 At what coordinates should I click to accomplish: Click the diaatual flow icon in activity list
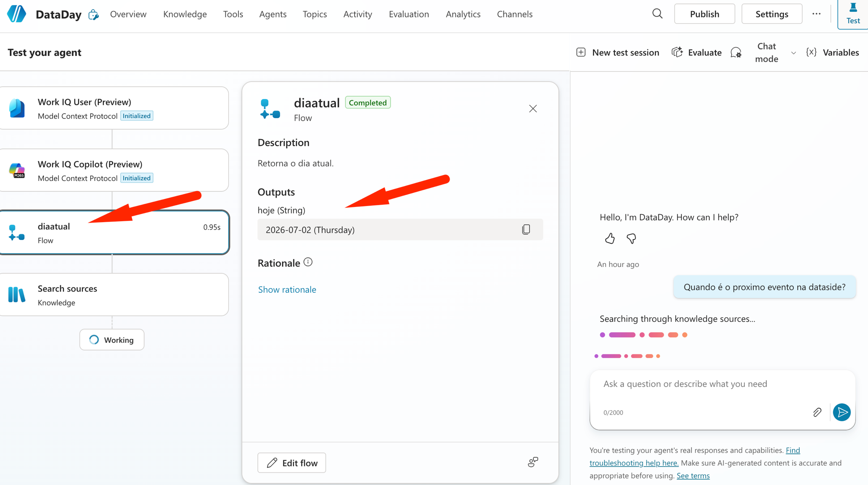(16, 233)
